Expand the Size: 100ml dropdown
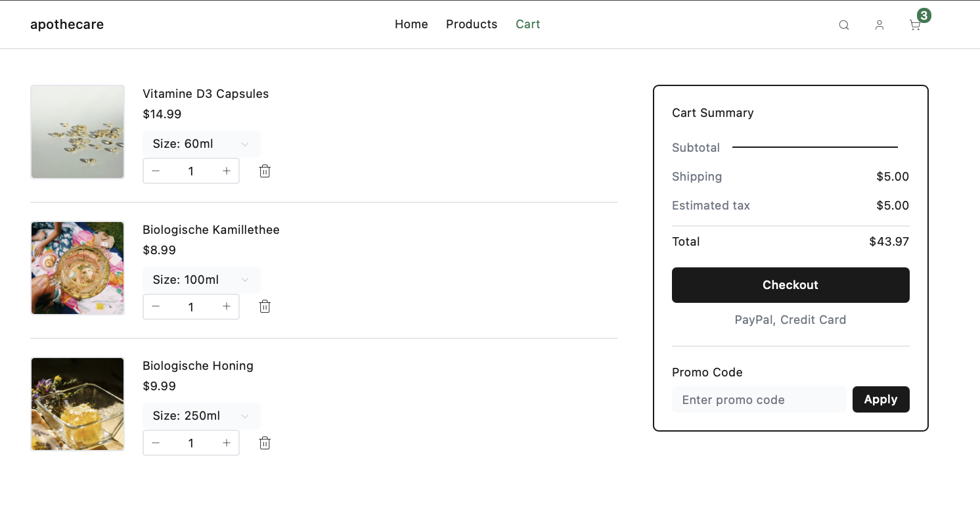The width and height of the screenshot is (980, 517). pos(201,280)
